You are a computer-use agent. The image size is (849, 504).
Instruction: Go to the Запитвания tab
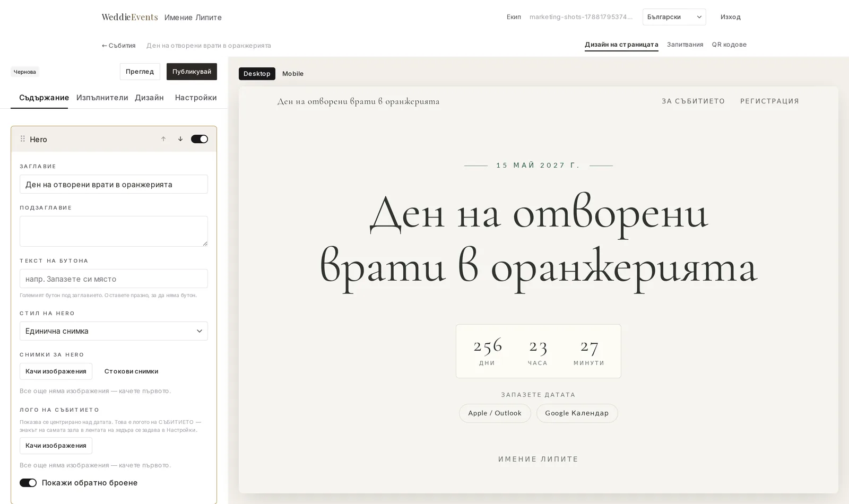pos(685,45)
